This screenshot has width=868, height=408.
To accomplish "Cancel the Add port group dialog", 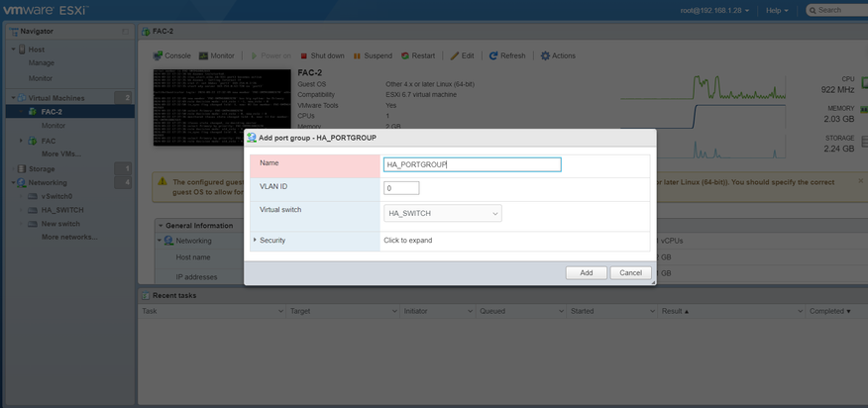I will click(x=630, y=273).
